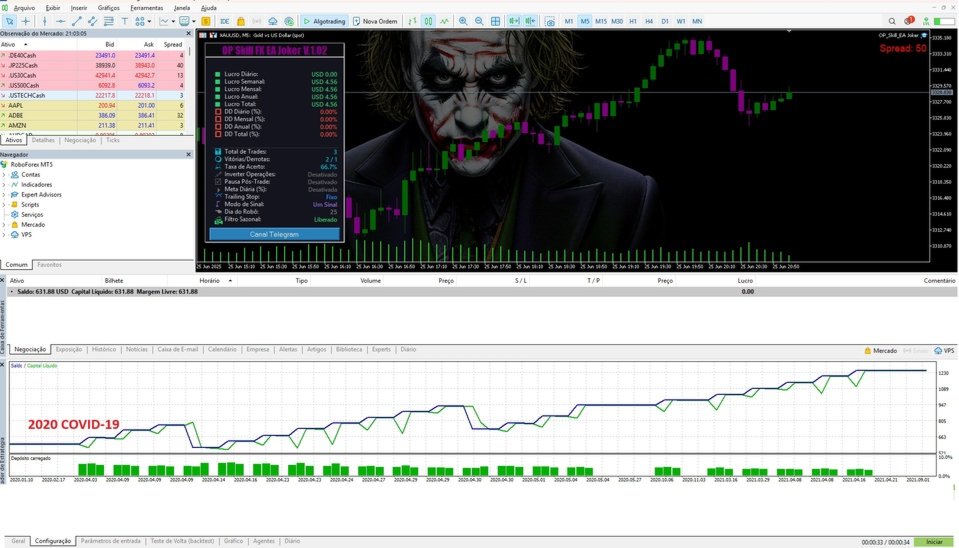Click the Iniciar button
Viewport: 959px width, 548px height.
934,542
